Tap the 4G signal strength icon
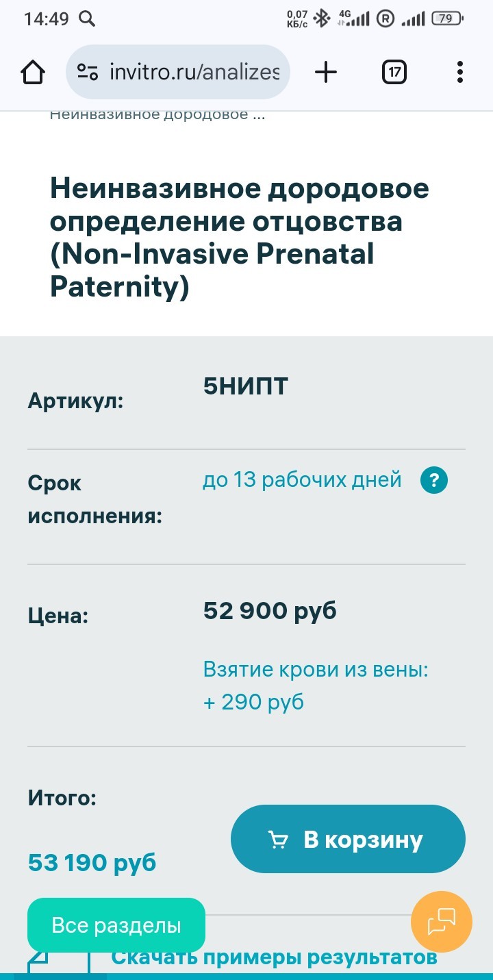The image size is (493, 980). (x=353, y=18)
